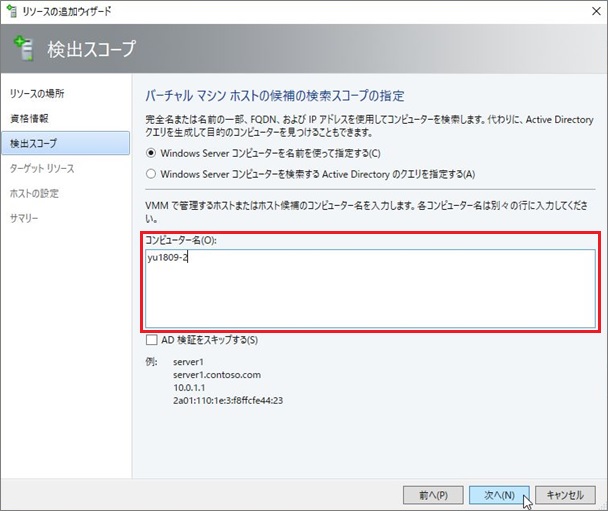Click the 10.0.1.1 example IP address
Image resolution: width=608 pixels, height=511 pixels.
191,387
